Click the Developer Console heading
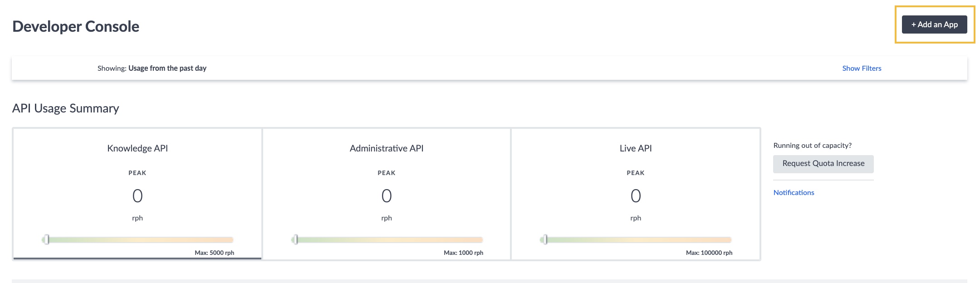Image resolution: width=980 pixels, height=283 pixels. click(x=76, y=26)
